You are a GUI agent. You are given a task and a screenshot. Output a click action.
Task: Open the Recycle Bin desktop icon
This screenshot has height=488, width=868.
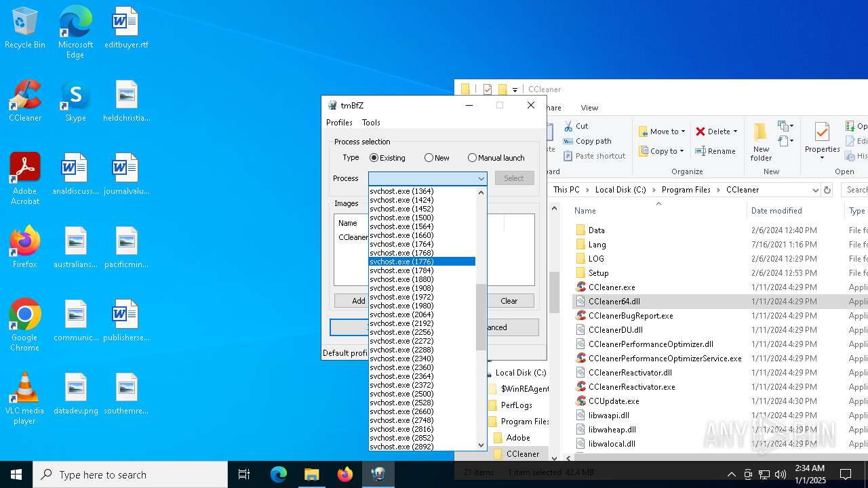point(25,28)
